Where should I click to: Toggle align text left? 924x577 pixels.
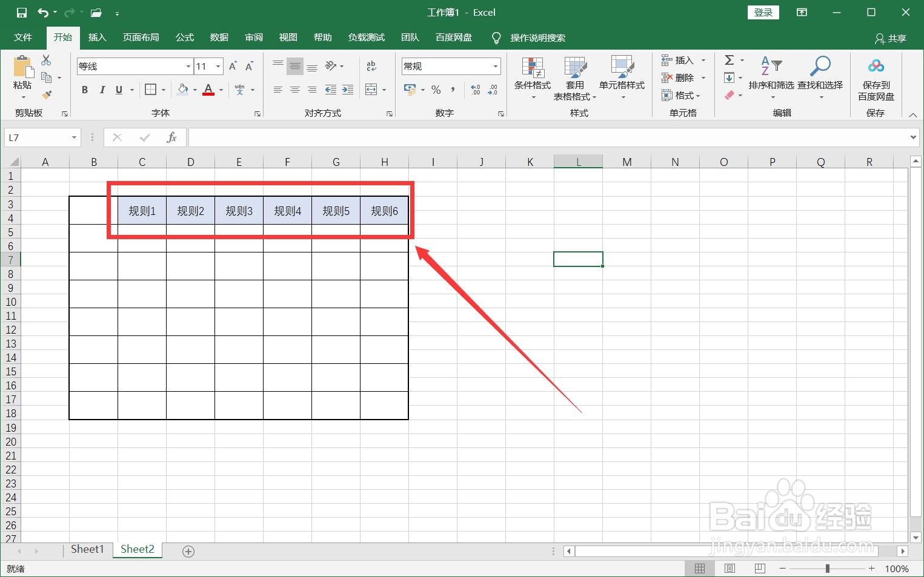[278, 90]
